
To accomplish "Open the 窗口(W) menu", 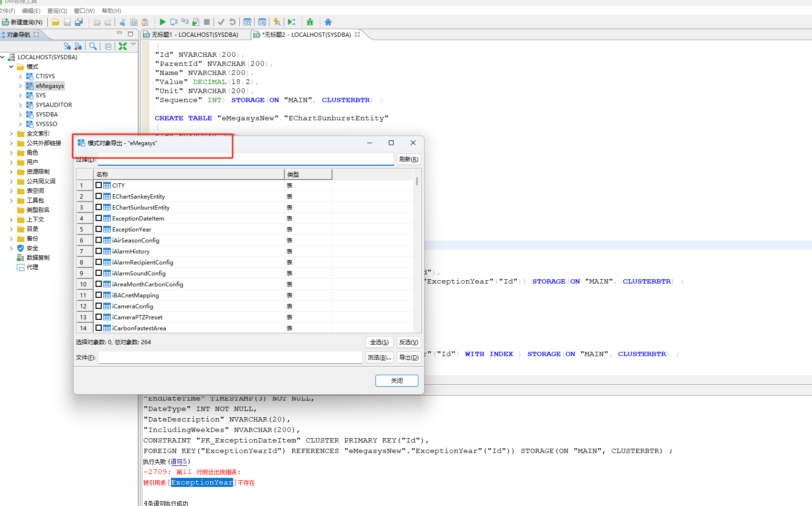I will coord(85,11).
